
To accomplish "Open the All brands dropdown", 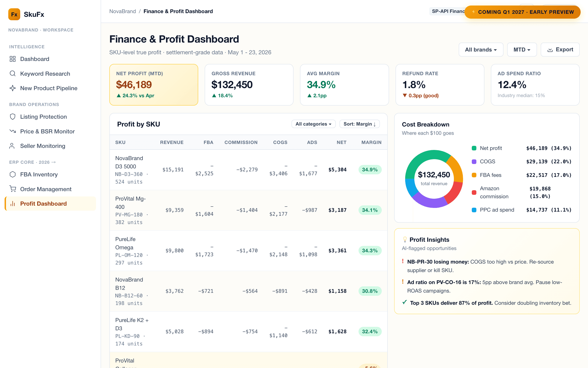I will (x=481, y=50).
